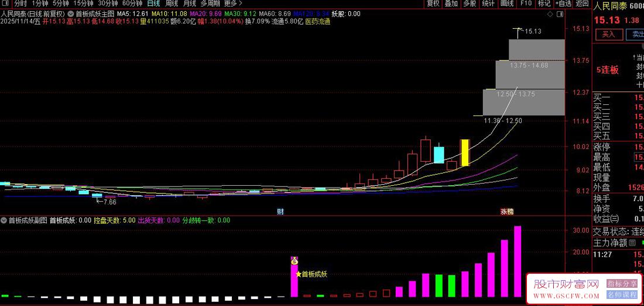The height and width of the screenshot is (306, 644).
Task: Click the 11.36 - 12.50 range label
Action: (x=503, y=121)
